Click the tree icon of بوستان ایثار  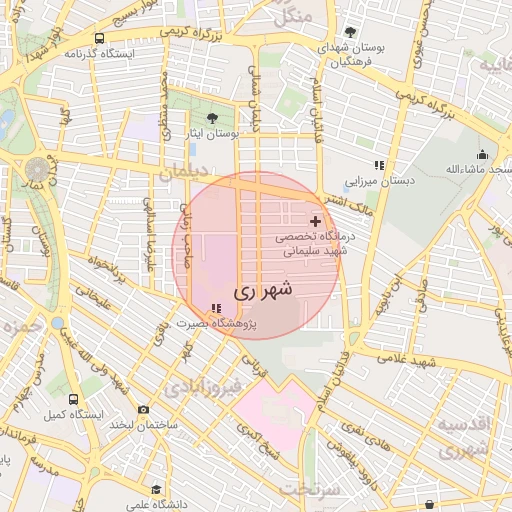212,118
